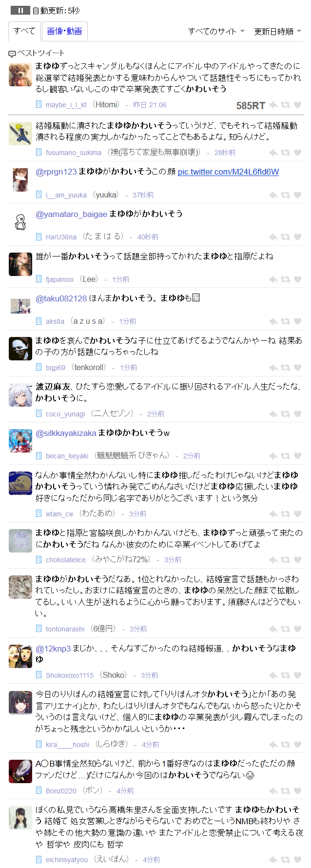Visit the becan_keyaki username profile link
Viewport: 311px width, 868px height.
(x=67, y=456)
